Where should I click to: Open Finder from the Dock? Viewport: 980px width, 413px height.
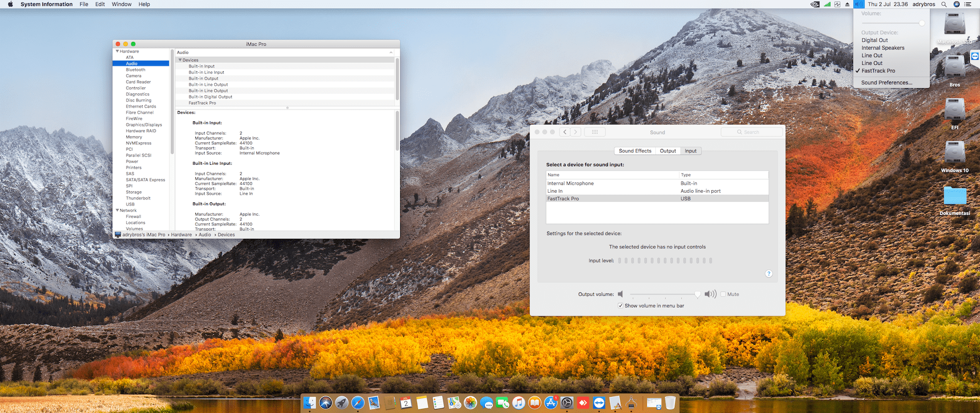[310, 403]
